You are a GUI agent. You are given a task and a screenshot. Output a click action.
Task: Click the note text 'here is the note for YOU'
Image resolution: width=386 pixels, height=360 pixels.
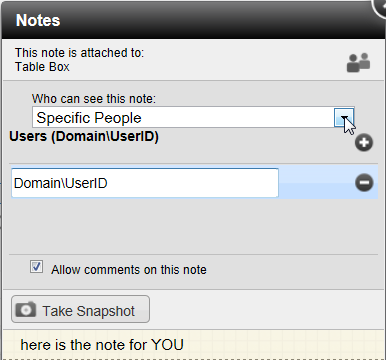[102, 345]
